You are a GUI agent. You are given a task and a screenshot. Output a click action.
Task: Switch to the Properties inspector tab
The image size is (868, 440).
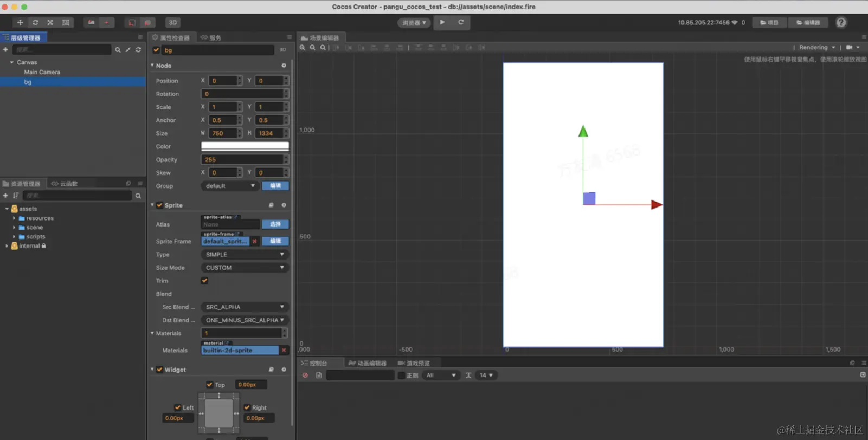point(171,37)
